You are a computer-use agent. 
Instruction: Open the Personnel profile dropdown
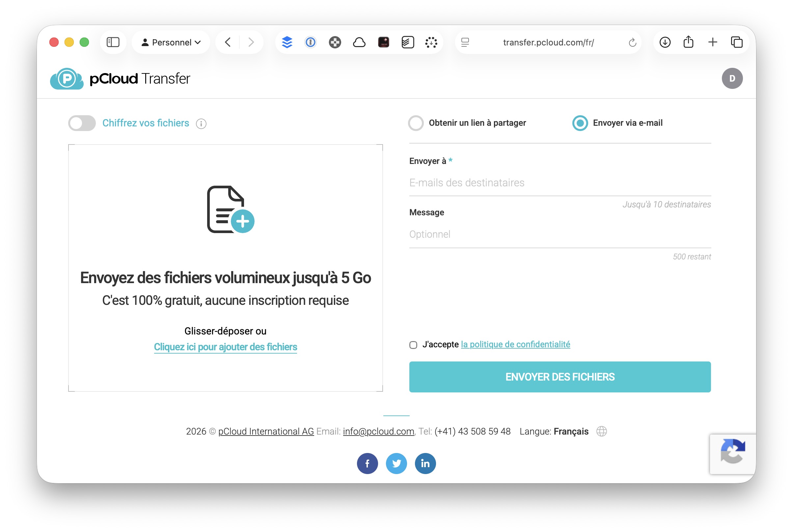[171, 42]
